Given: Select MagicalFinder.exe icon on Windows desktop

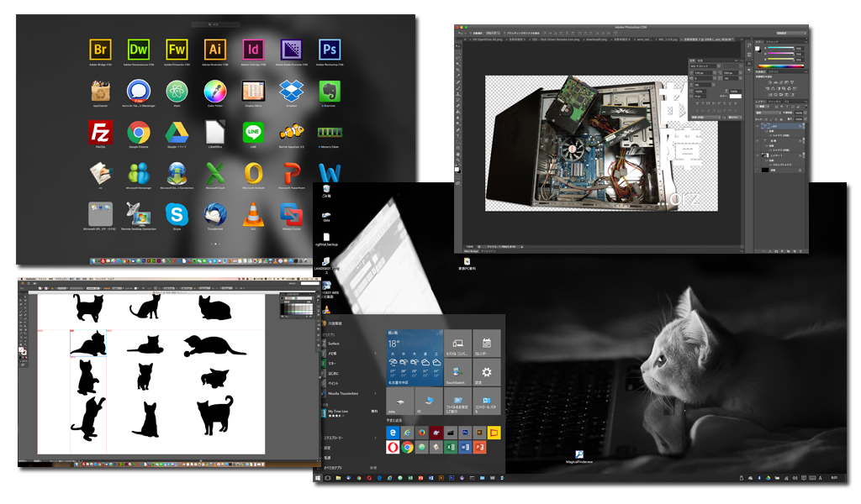Looking at the screenshot, I should (x=579, y=457).
